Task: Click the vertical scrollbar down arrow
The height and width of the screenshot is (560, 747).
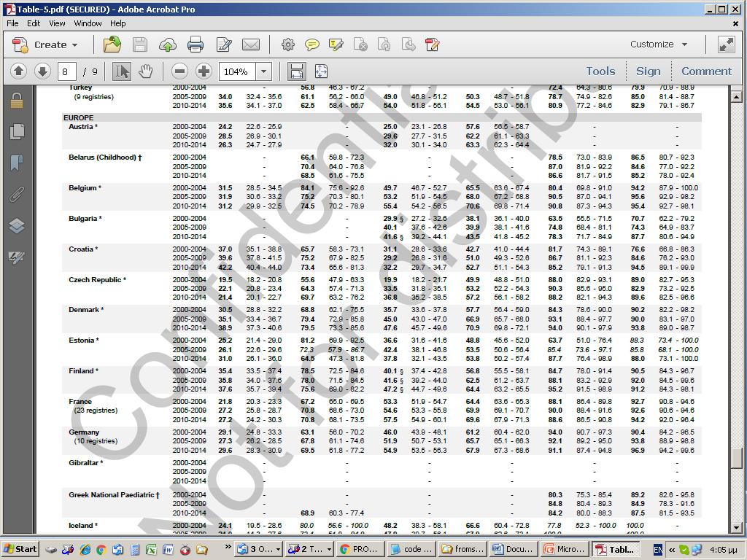Action: (x=736, y=527)
